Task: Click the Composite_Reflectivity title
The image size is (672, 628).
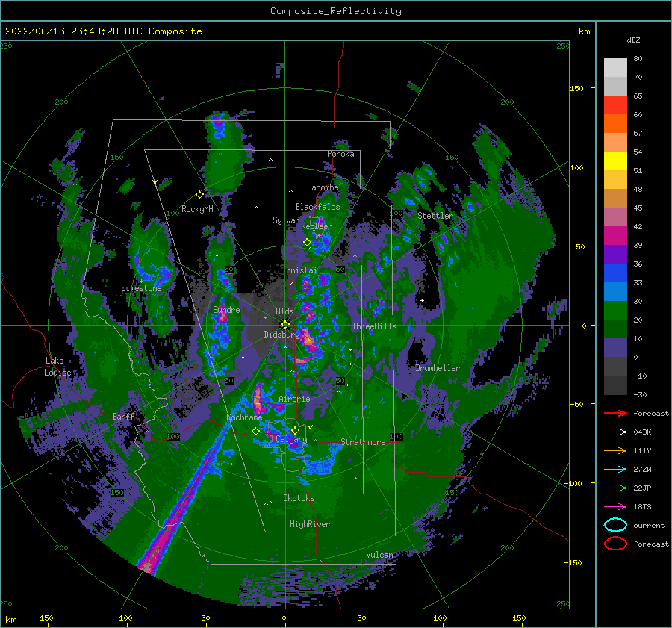Action: click(x=336, y=11)
